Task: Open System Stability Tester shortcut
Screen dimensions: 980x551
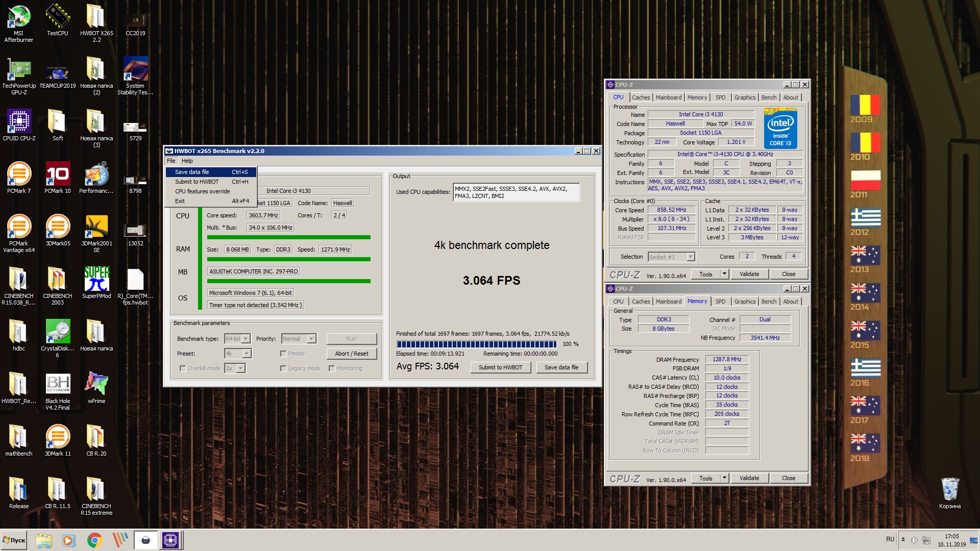Action: pyautogui.click(x=135, y=76)
